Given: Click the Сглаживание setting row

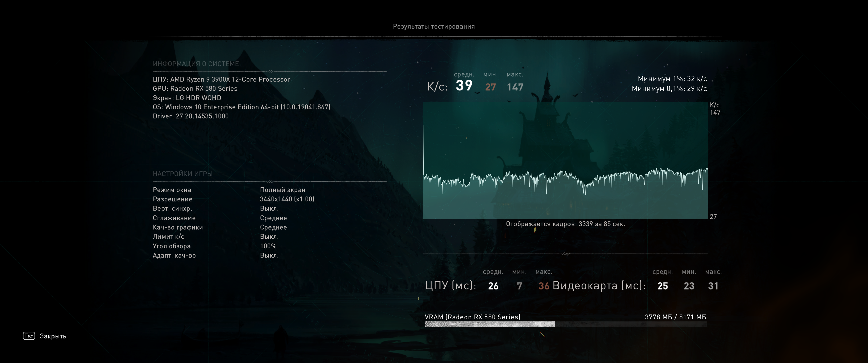Looking at the screenshot, I should [x=174, y=218].
